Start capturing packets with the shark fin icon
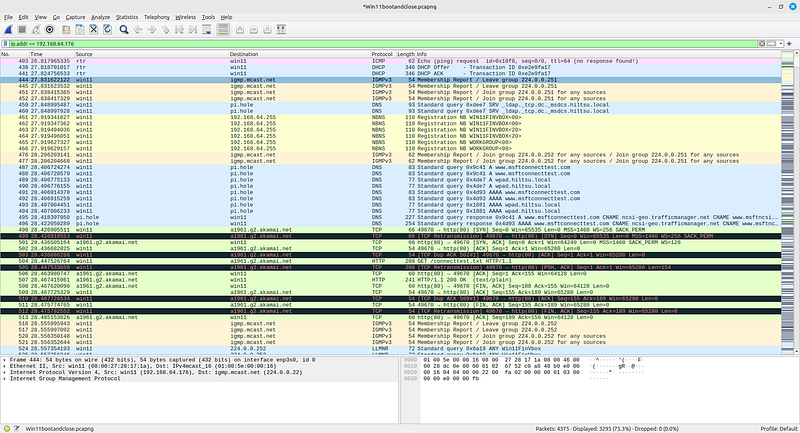Screen dimensions: 800x433 [x=8, y=30]
